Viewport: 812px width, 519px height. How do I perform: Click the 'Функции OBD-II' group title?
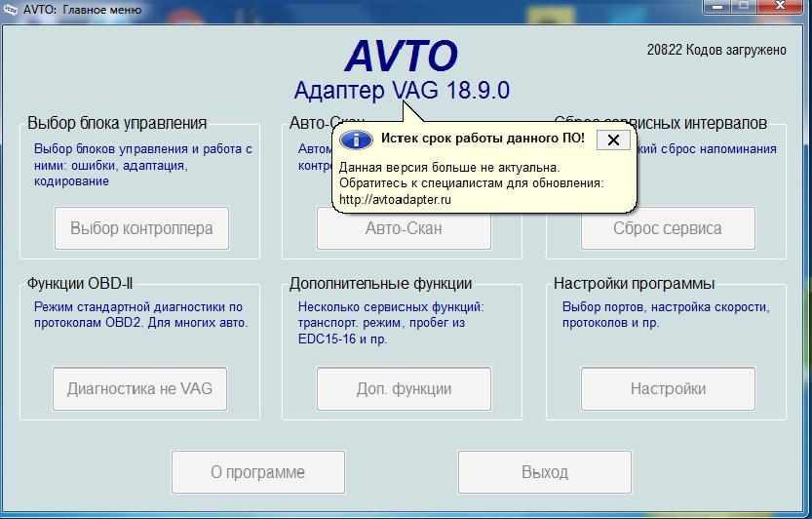pos(80,284)
